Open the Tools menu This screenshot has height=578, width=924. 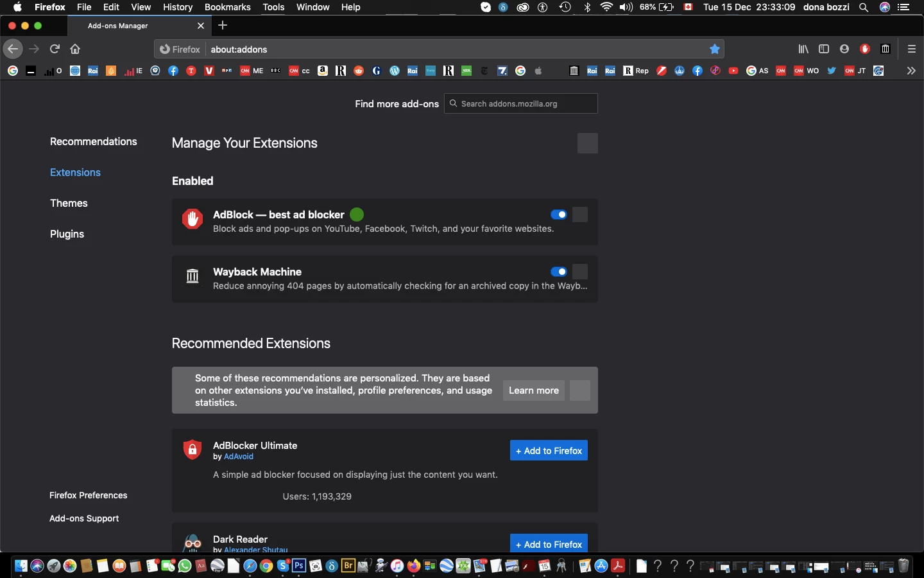pyautogui.click(x=273, y=7)
